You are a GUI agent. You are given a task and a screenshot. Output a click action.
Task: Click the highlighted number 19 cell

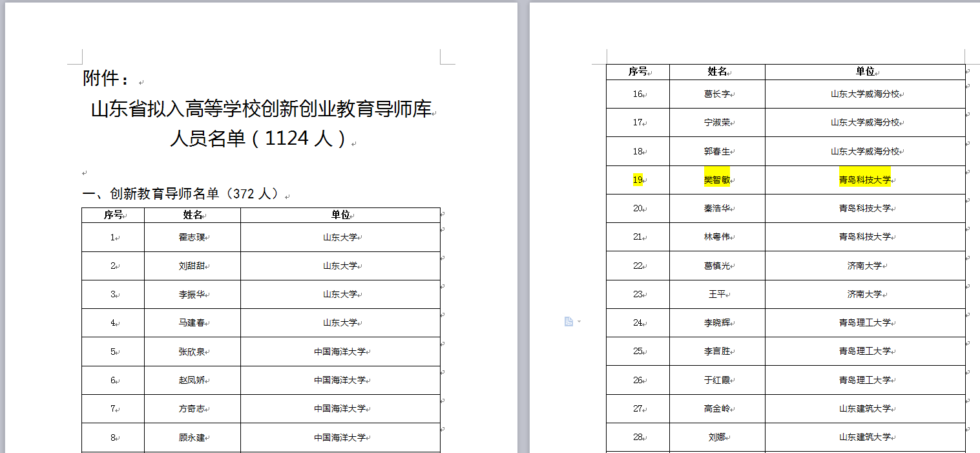click(638, 180)
